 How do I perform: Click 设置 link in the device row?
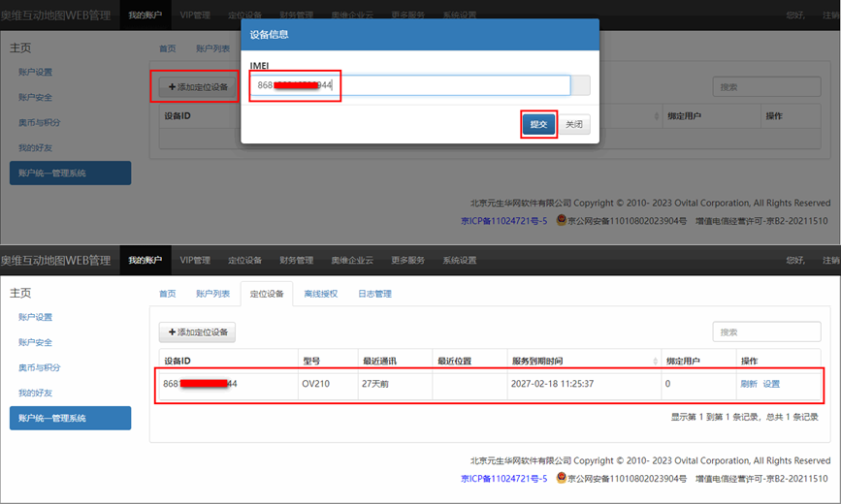(771, 384)
